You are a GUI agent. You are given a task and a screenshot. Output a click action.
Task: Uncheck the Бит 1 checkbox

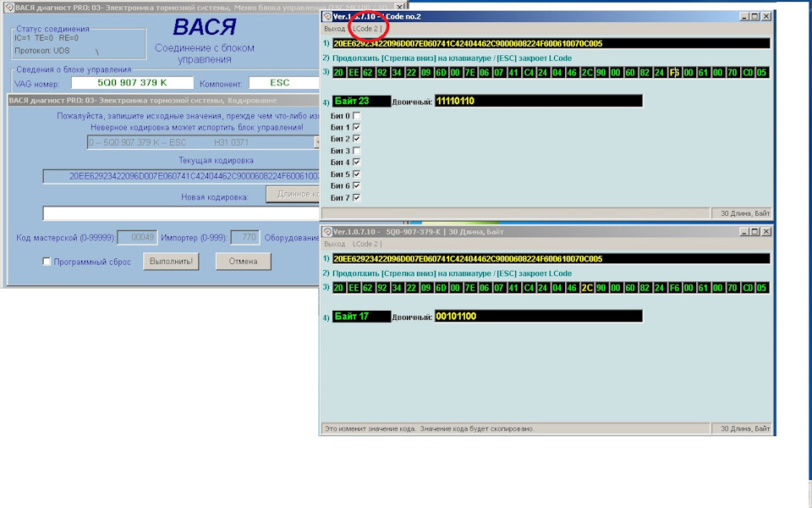(356, 127)
